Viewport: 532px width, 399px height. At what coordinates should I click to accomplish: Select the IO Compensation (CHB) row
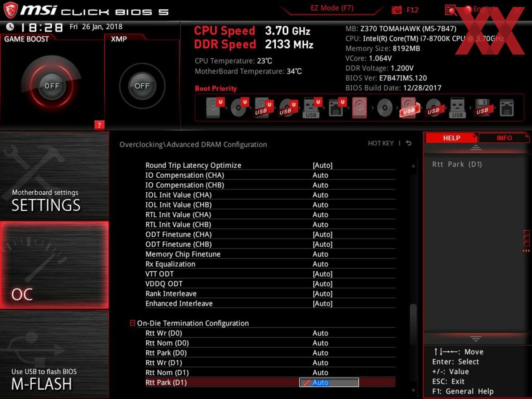tap(270, 185)
